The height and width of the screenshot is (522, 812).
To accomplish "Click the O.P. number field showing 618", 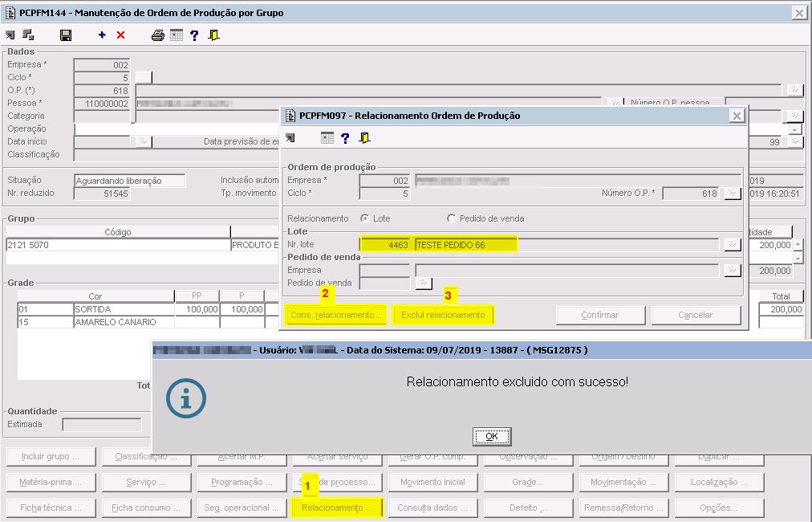I will tap(101, 91).
